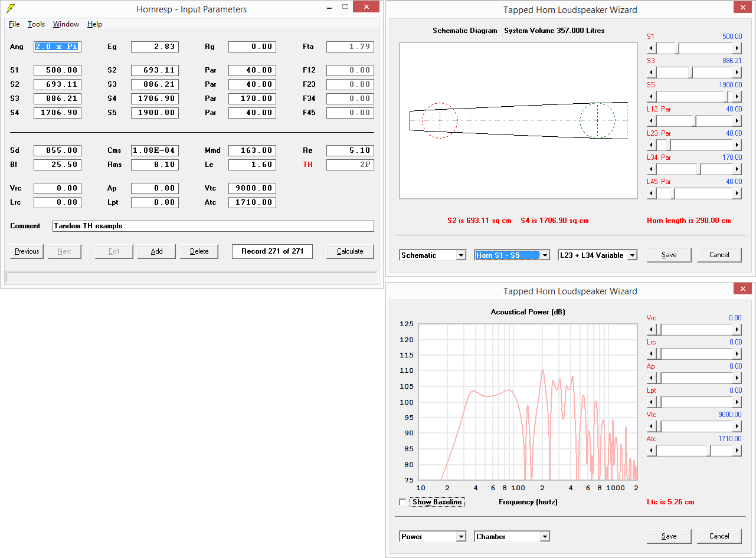Click the Atc slider left arrow
Screen dimensions: 756x558
(x=652, y=451)
